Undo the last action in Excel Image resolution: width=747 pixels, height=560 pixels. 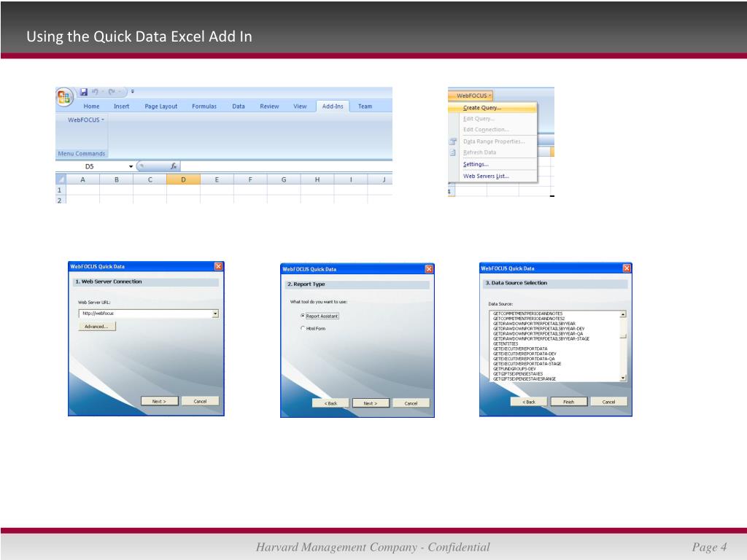(95, 91)
